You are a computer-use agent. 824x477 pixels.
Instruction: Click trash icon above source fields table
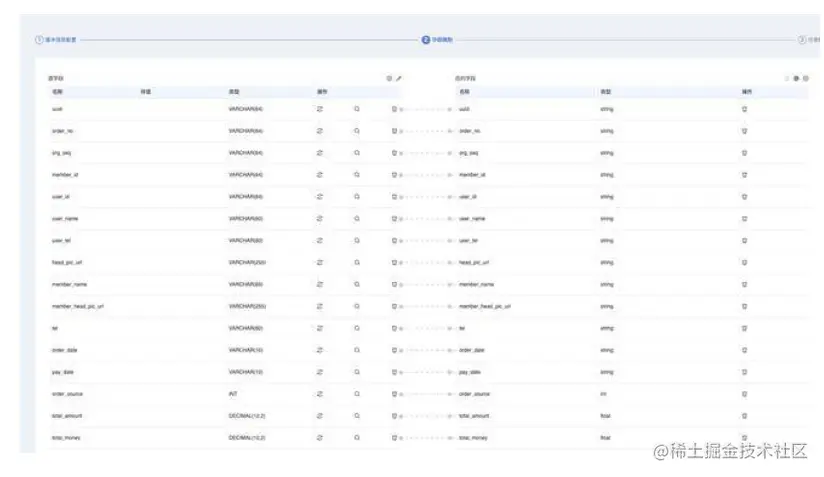click(x=389, y=78)
